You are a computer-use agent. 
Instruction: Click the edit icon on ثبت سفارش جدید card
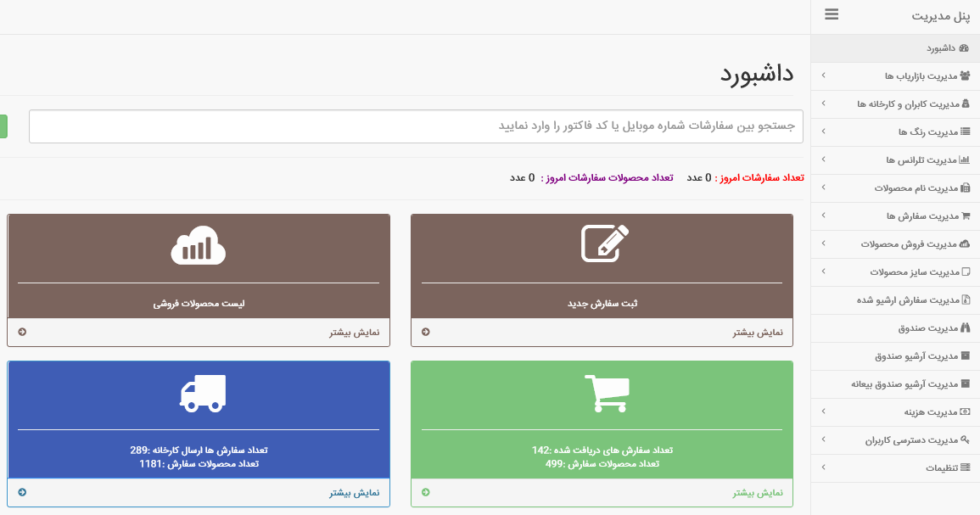coord(605,243)
